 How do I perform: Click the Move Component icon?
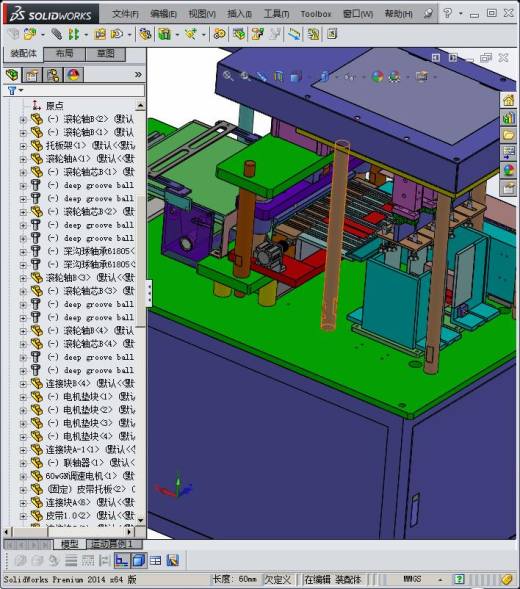click(117, 35)
